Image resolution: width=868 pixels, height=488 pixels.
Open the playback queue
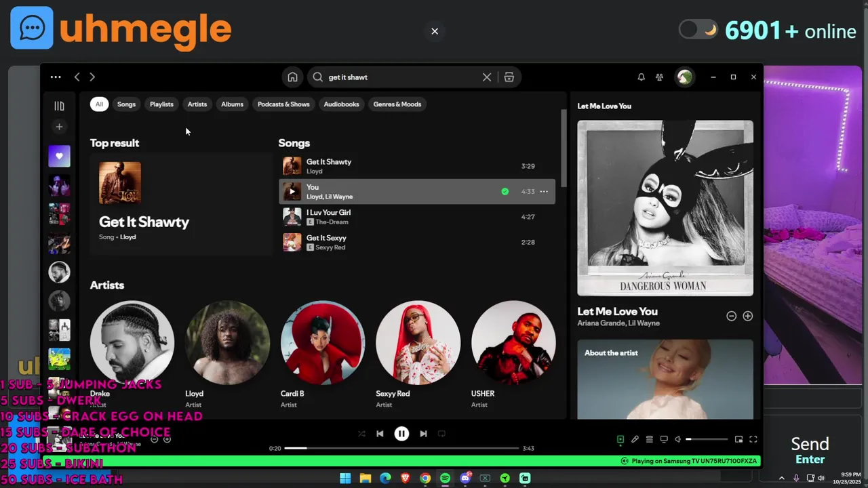point(649,439)
